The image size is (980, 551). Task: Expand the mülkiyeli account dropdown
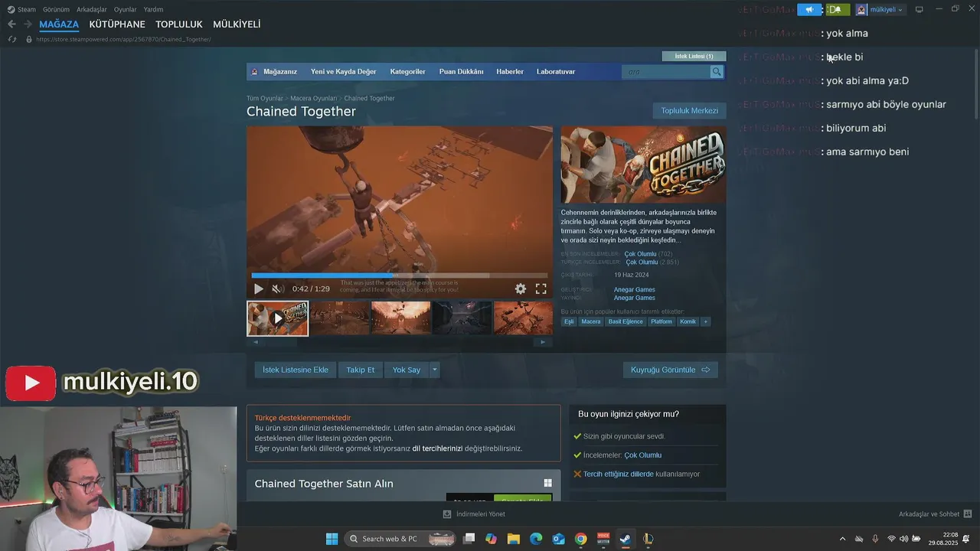880,9
